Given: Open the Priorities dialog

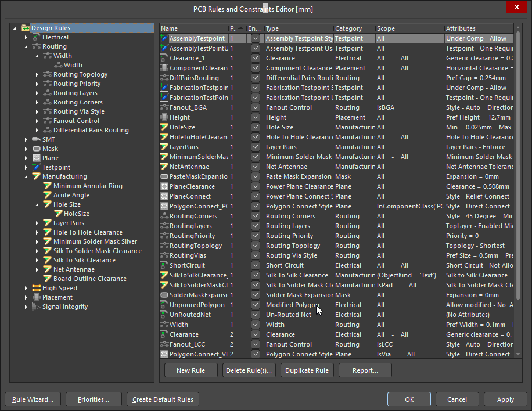Looking at the screenshot, I should click(x=94, y=399).
